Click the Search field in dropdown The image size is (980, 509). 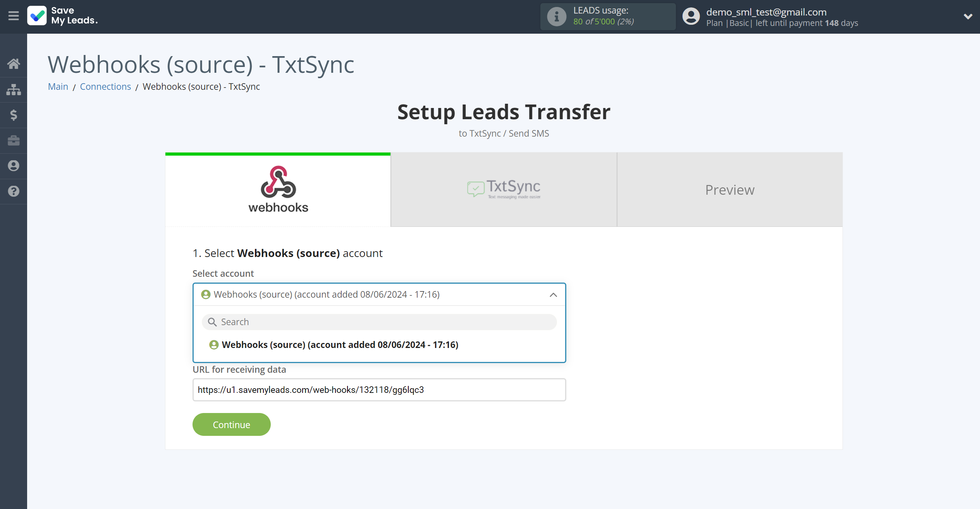click(379, 322)
